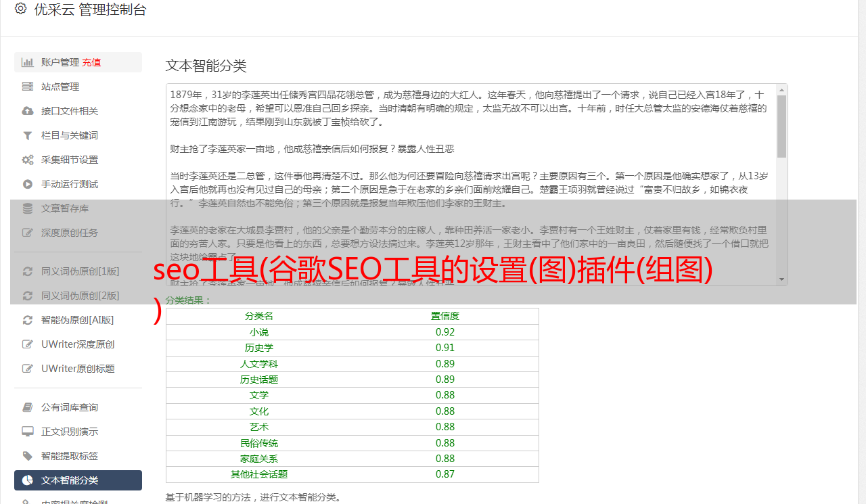This screenshot has width=866, height=504.
Task: Click the 0.92 confidence value
Action: [x=445, y=332]
